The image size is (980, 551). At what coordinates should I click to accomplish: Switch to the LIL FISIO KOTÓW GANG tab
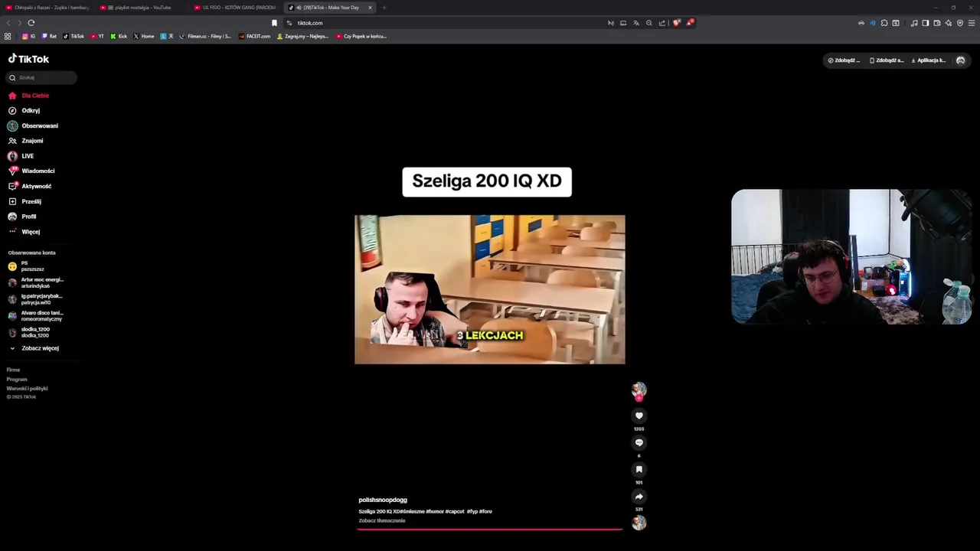(235, 8)
